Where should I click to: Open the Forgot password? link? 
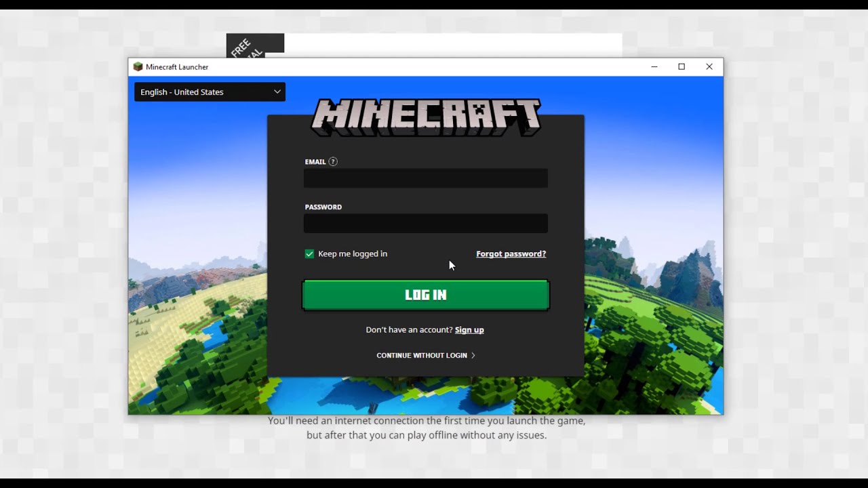(x=511, y=253)
